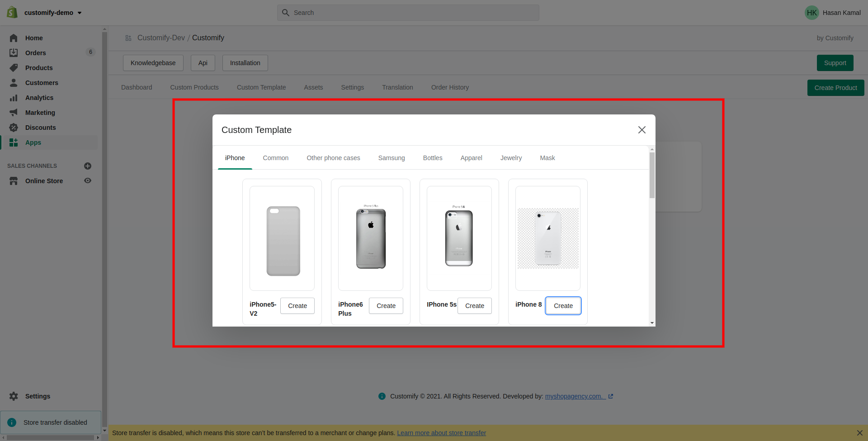Select the Samsung category tab
Screen dimensions: 868x441
(x=392, y=158)
